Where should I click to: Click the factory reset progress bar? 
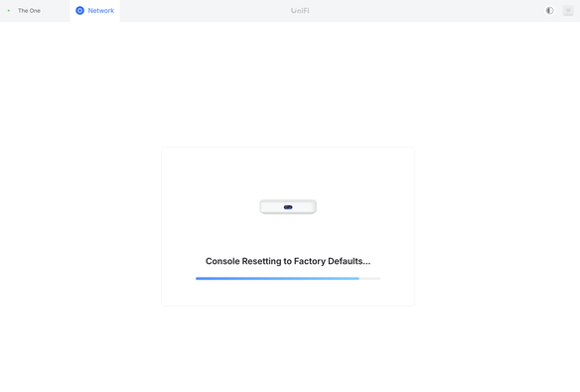pos(288,279)
